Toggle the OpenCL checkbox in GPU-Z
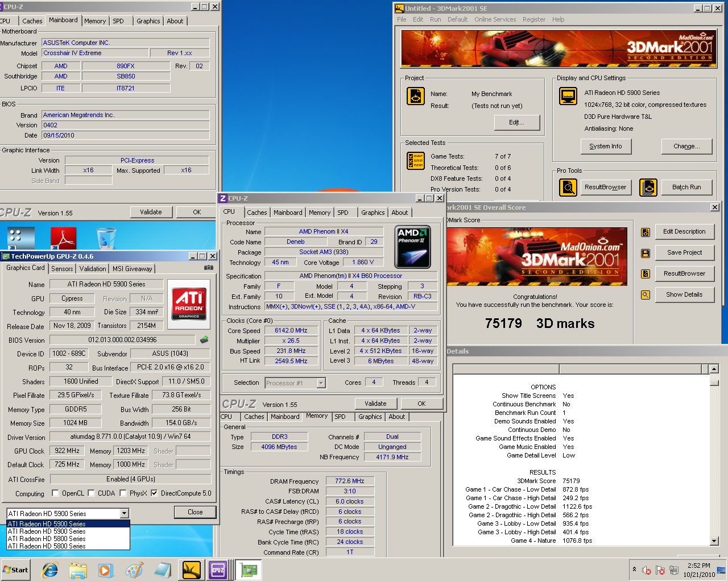The height and width of the screenshot is (582, 728). [55, 493]
